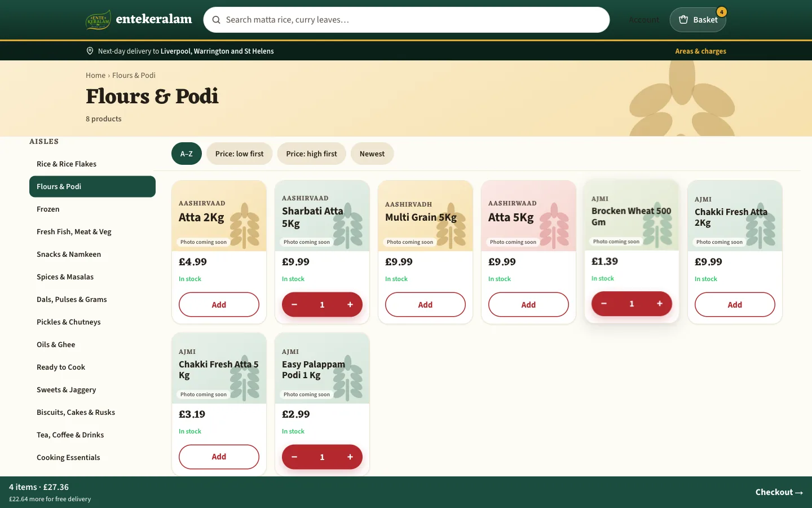The height and width of the screenshot is (508, 812).
Task: Add Aashirwaad Atta 5Kg to basket
Action: coord(528,305)
